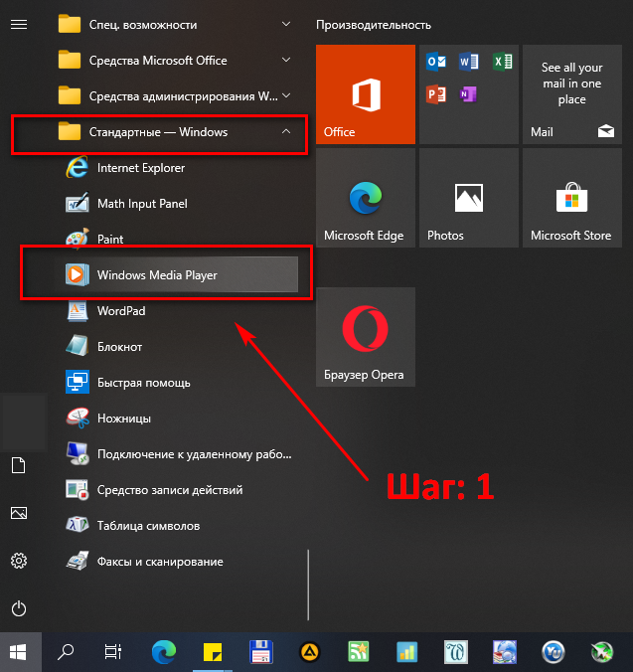Start Windows Media Player
This screenshot has width=633, height=672.
click(x=177, y=274)
